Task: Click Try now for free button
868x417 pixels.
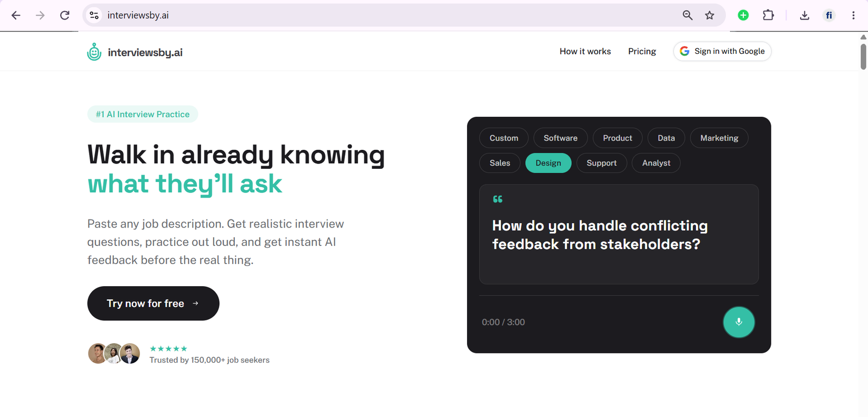Action: [x=153, y=304]
